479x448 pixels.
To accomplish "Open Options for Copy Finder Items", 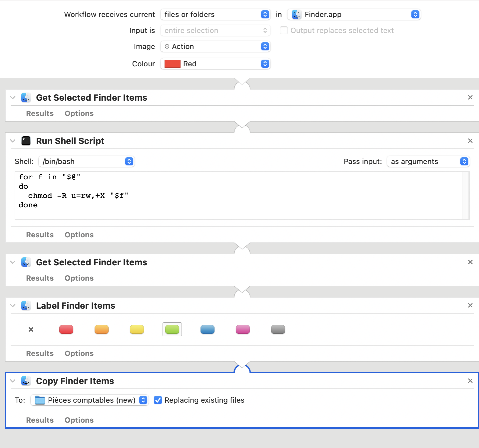I will point(79,420).
